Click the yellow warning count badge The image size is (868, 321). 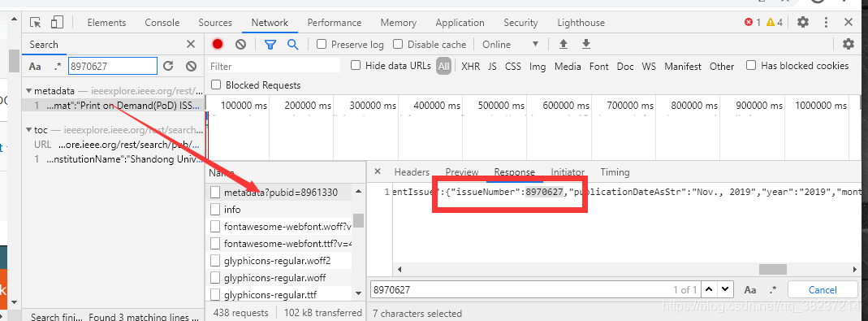click(774, 22)
